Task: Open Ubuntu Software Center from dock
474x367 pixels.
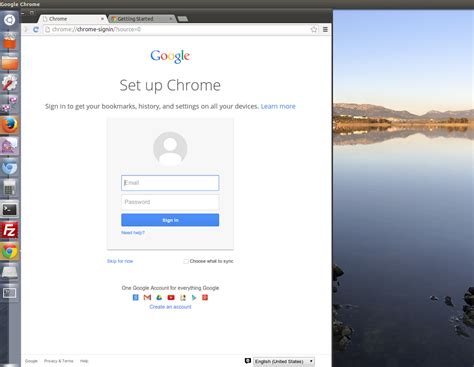Action: tap(9, 41)
